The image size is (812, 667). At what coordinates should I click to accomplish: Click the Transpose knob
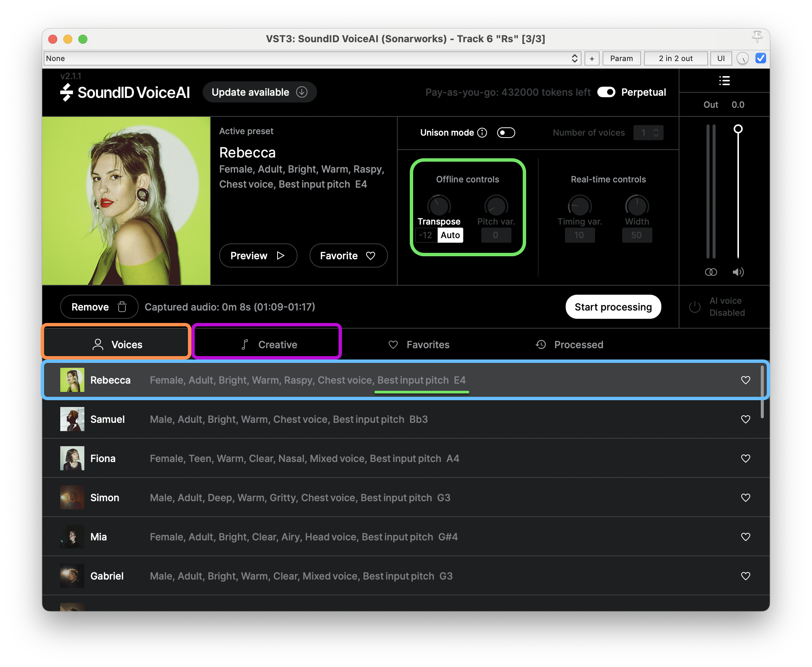[439, 205]
